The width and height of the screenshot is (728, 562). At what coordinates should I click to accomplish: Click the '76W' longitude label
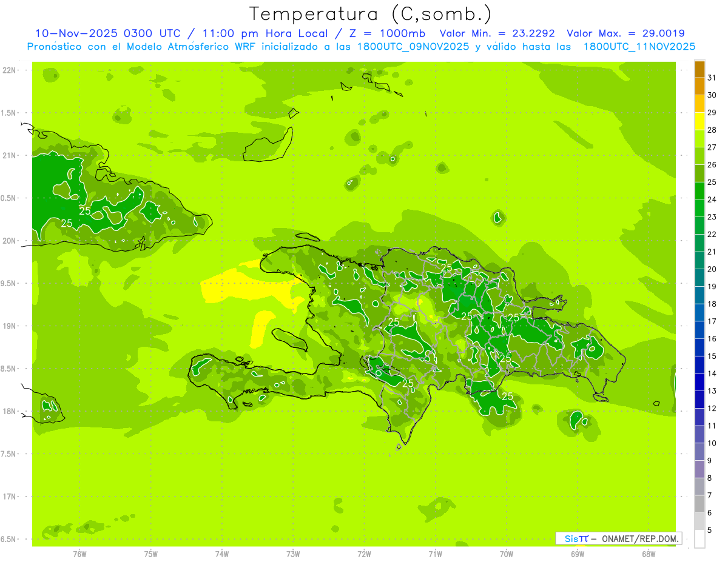point(79,554)
